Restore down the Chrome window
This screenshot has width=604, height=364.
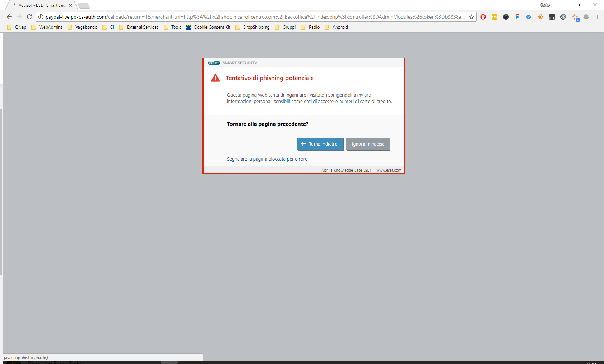click(579, 5)
